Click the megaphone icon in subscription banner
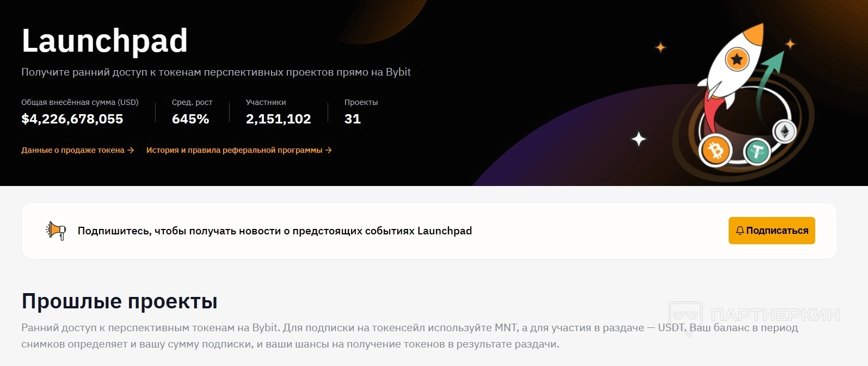This screenshot has height=366, width=868. [56, 231]
